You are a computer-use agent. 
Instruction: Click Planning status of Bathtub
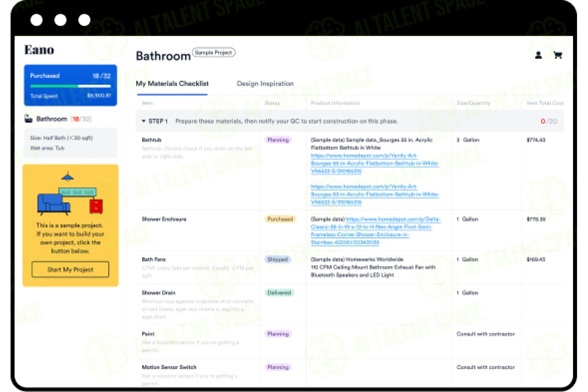click(x=278, y=140)
